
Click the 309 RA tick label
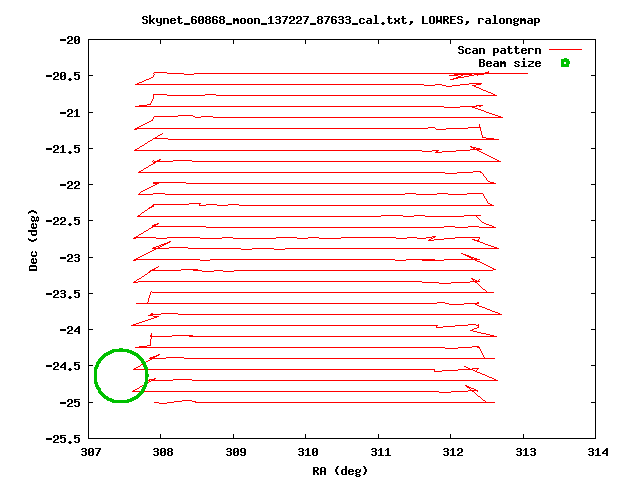coord(236,452)
